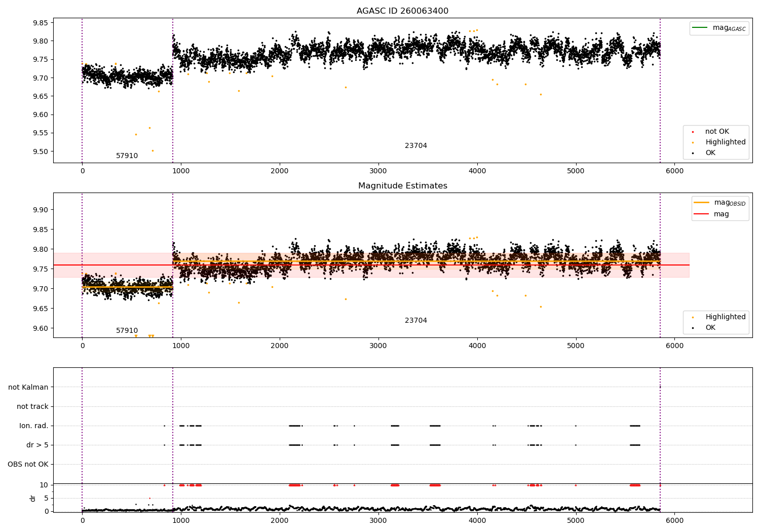Click the 5 tick on the dr axis
The image size is (760, 532).
point(46,499)
